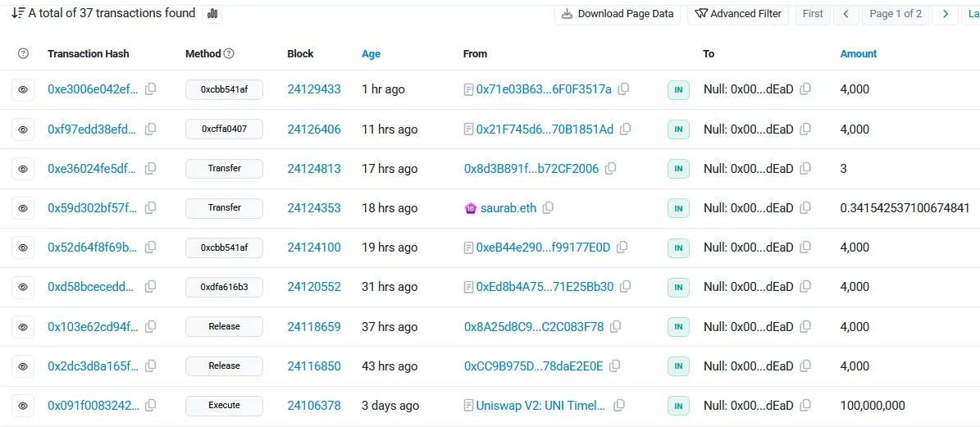
Task: Open column help question mark icon
Action: (23, 54)
